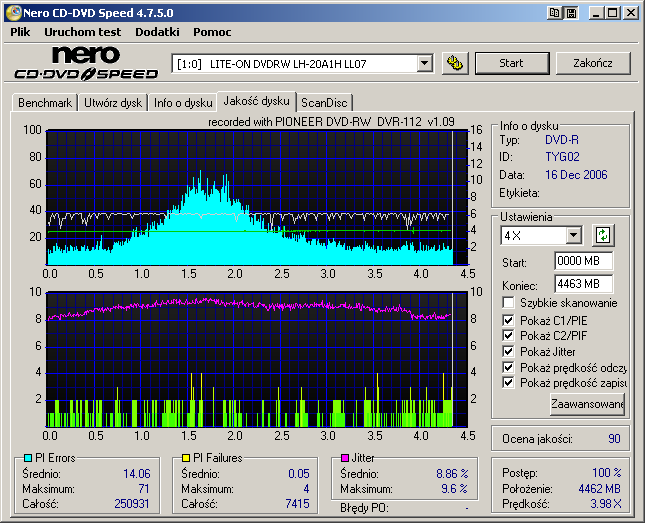Click the PI failures and jitter graph
The width and height of the screenshot is (645, 523).
pyautogui.click(x=258, y=360)
